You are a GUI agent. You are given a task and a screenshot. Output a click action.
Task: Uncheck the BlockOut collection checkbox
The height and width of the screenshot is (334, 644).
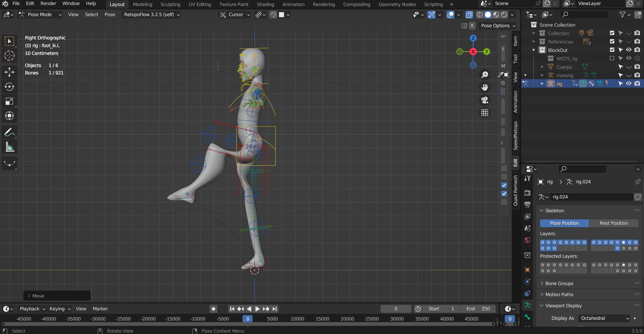tap(612, 50)
